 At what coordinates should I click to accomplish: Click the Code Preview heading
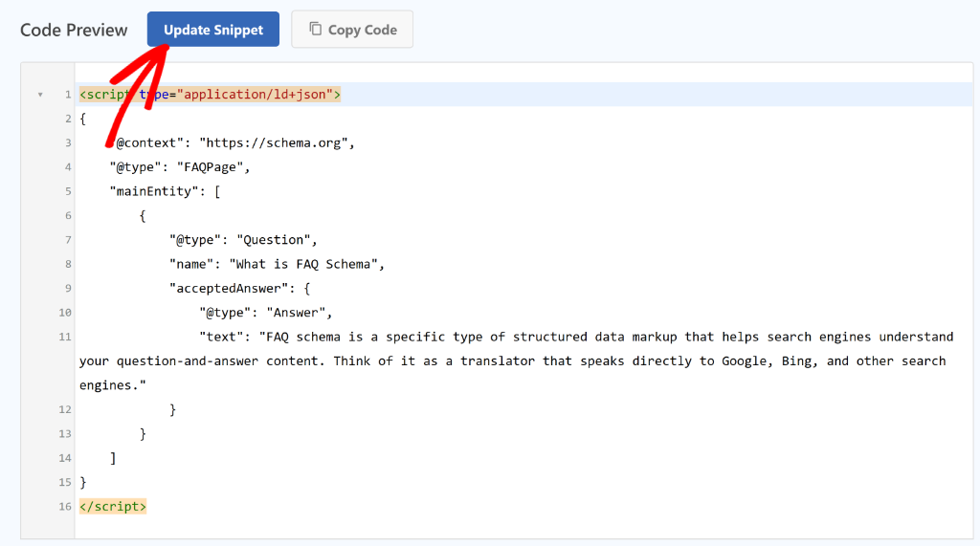coord(74,30)
